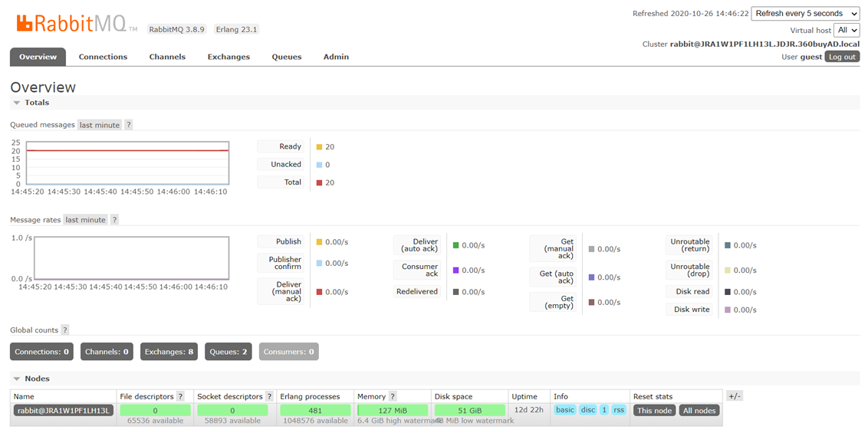The width and height of the screenshot is (868, 433).
Task: Click help icon next to File descriptors
Action: pyautogui.click(x=181, y=396)
